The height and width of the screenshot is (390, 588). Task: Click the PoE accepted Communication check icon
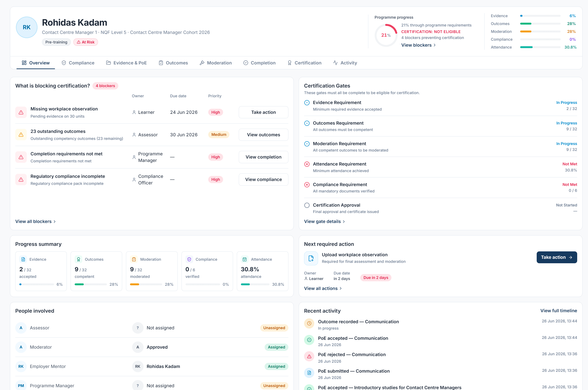click(309, 340)
